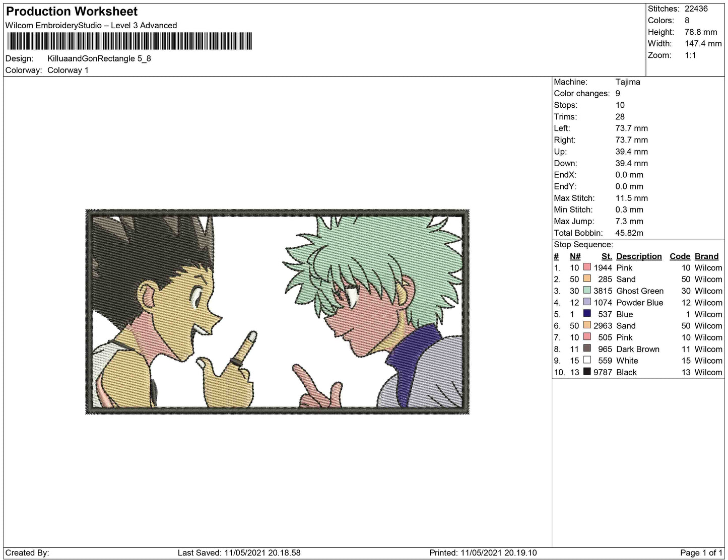Click the Right value "73.7 mm"
728x560 pixels.
pos(632,139)
